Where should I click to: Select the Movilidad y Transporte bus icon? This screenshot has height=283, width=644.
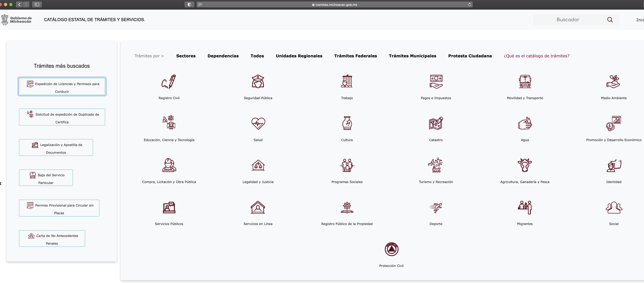(525, 82)
